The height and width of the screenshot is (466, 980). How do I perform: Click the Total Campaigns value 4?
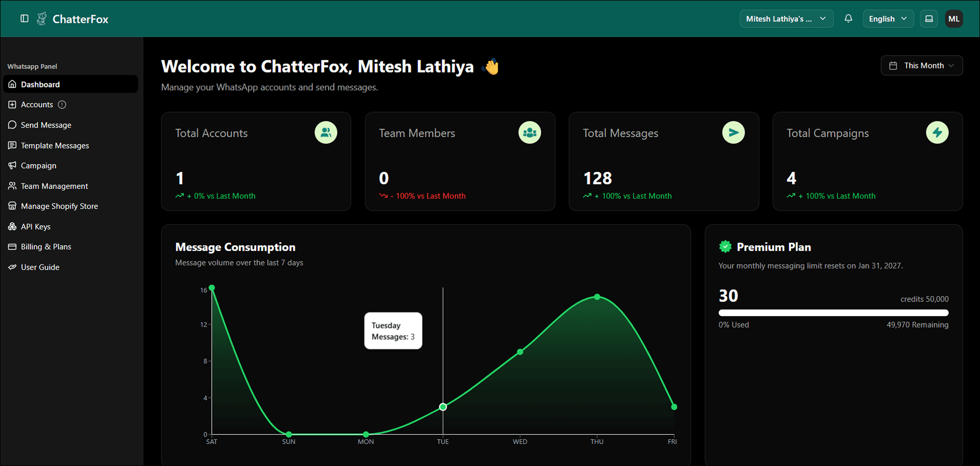(x=791, y=178)
